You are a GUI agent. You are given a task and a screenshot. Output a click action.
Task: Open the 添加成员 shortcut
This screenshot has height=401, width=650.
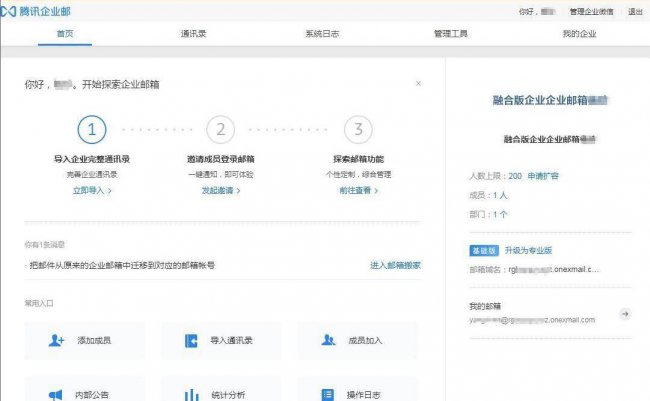click(85, 340)
